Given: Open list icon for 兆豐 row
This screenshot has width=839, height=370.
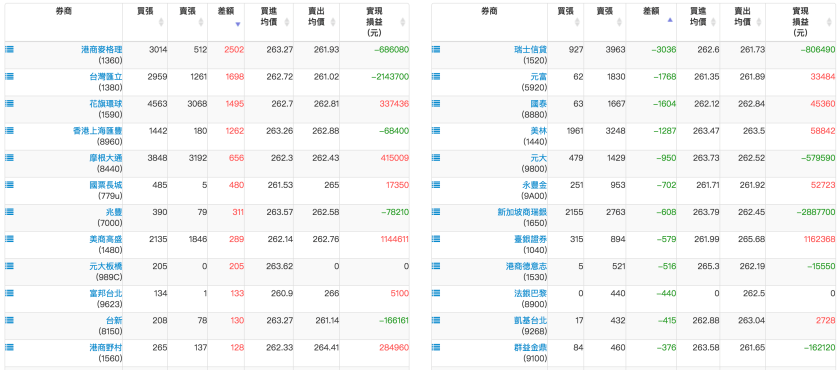Looking at the screenshot, I should point(9,212).
